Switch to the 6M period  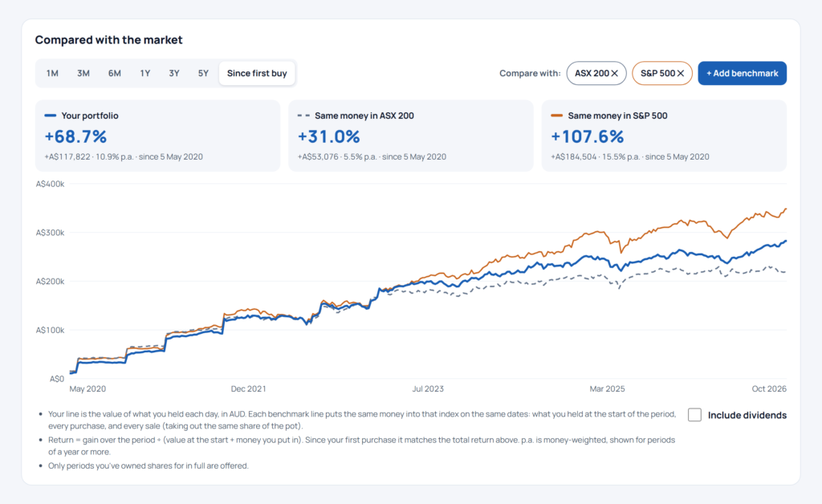pyautogui.click(x=114, y=73)
